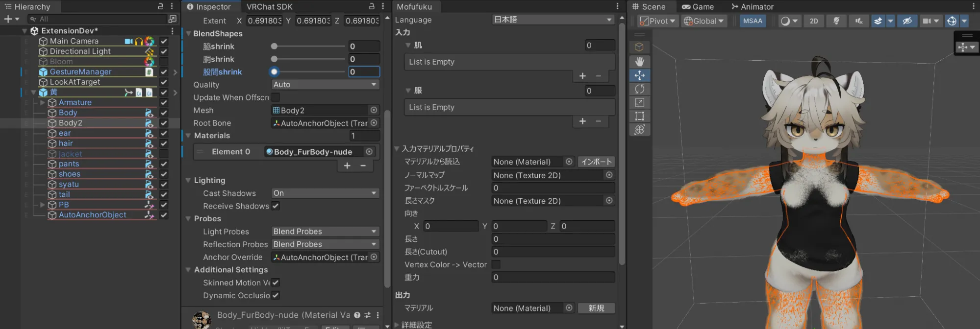The image size is (980, 329).
Task: Click the インポート button
Action: click(x=596, y=162)
